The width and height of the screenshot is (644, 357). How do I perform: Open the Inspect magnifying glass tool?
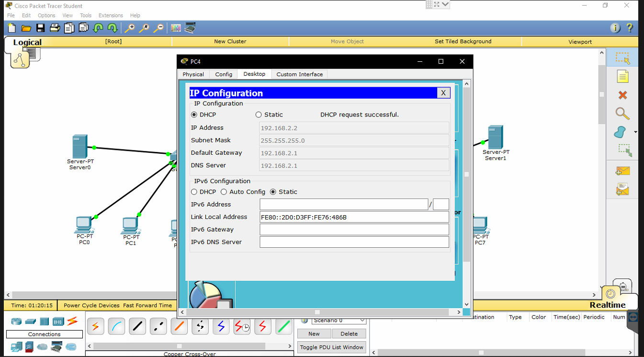point(622,114)
